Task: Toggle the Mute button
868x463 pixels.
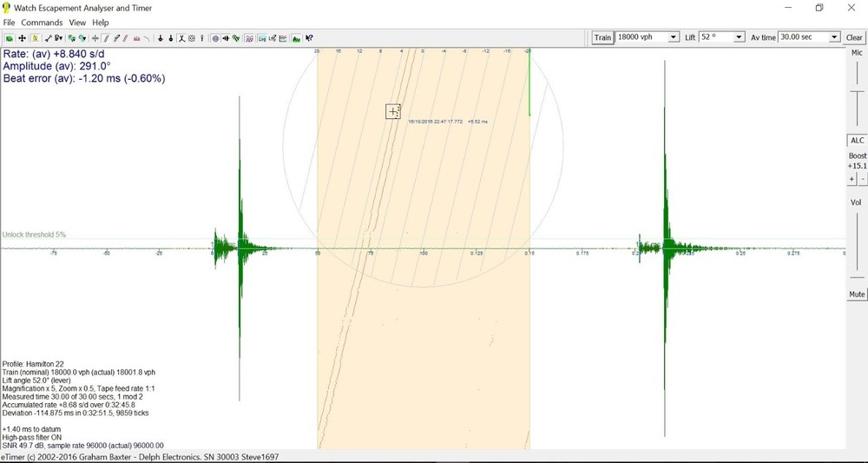Action: point(857,294)
